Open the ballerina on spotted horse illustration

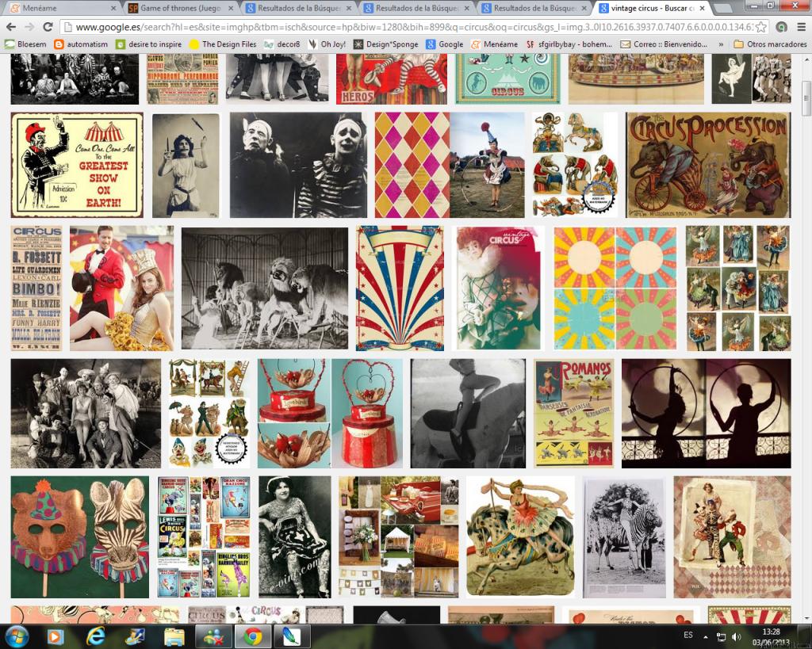520,537
